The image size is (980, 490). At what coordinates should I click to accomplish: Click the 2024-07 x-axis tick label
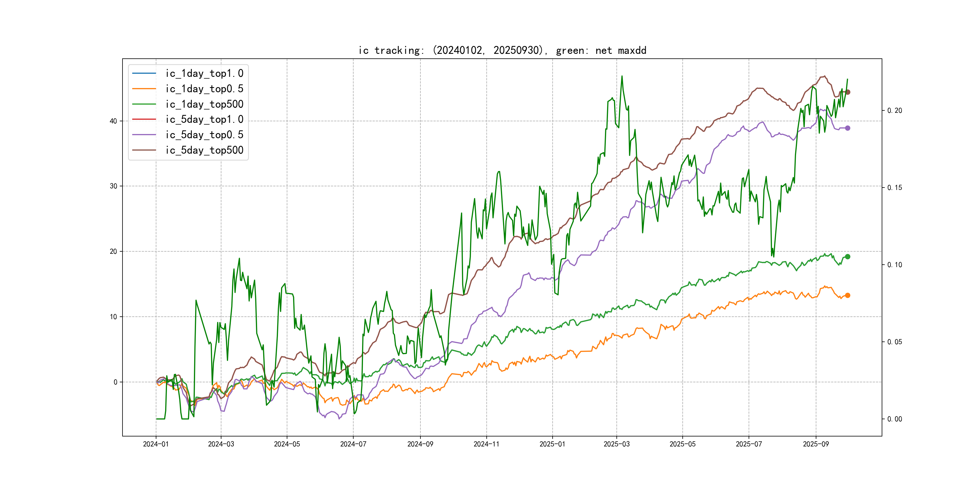[x=353, y=444]
